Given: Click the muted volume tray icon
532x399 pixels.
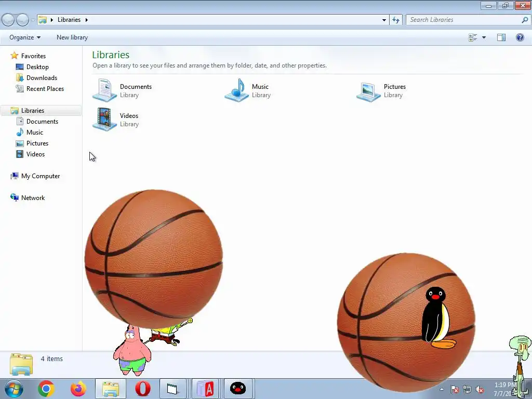Looking at the screenshot, I should click(x=479, y=390).
